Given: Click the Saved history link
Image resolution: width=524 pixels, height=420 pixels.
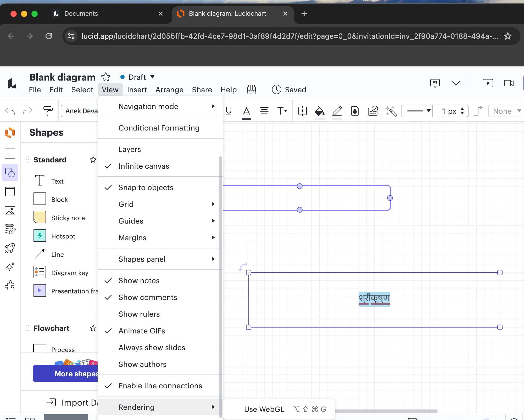Looking at the screenshot, I should (295, 90).
